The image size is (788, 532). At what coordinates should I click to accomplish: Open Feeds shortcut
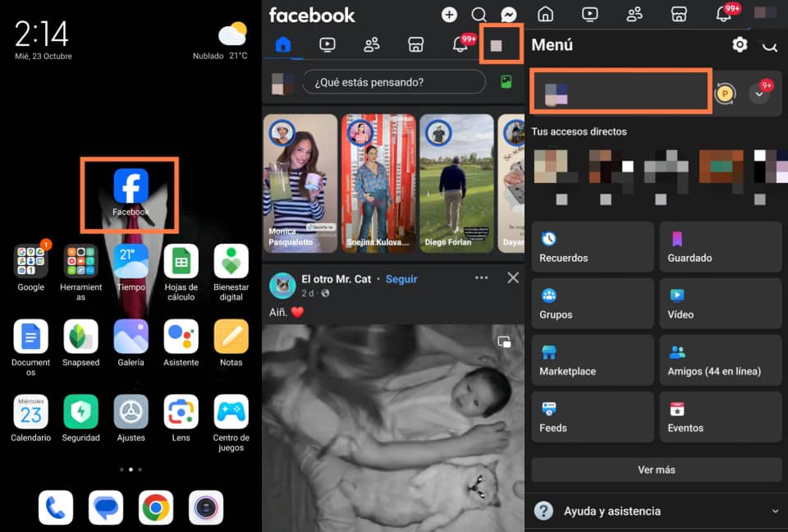click(x=593, y=417)
